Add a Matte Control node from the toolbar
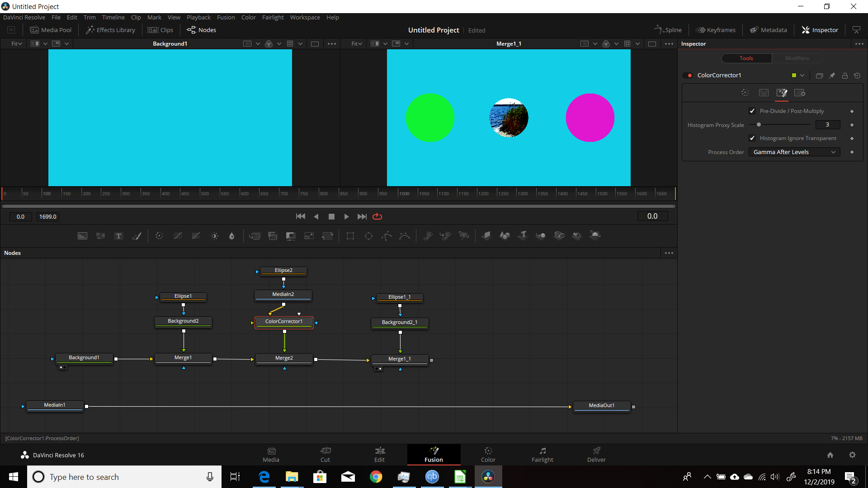Screen dimensions: 868x488 click(291, 236)
